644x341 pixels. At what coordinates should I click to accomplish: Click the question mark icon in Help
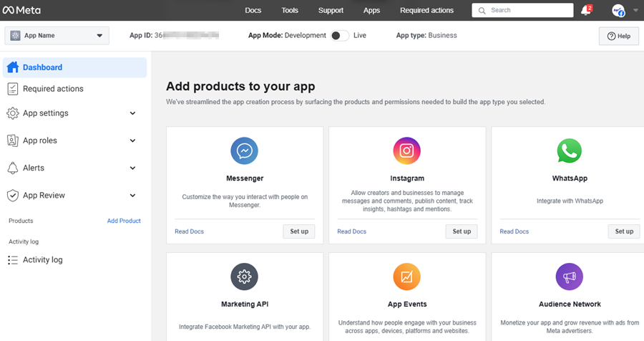click(611, 37)
